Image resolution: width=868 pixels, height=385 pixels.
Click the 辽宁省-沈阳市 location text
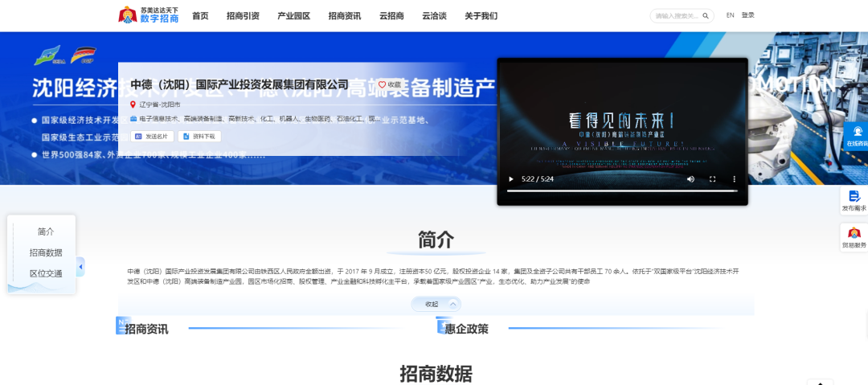[x=159, y=104]
